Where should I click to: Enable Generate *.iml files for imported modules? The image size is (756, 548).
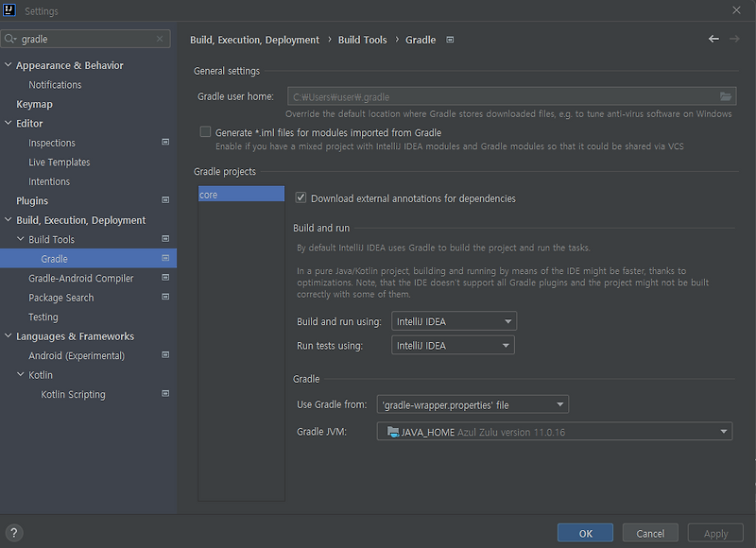click(x=205, y=132)
